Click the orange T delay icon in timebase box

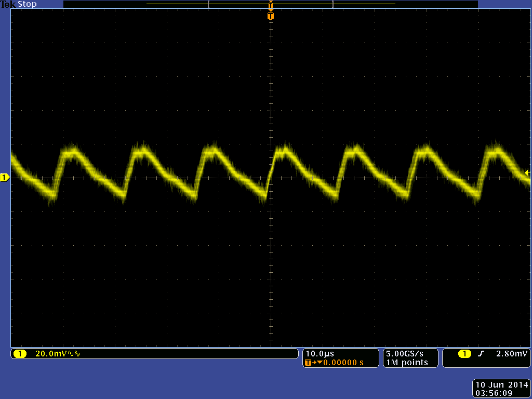308,363
